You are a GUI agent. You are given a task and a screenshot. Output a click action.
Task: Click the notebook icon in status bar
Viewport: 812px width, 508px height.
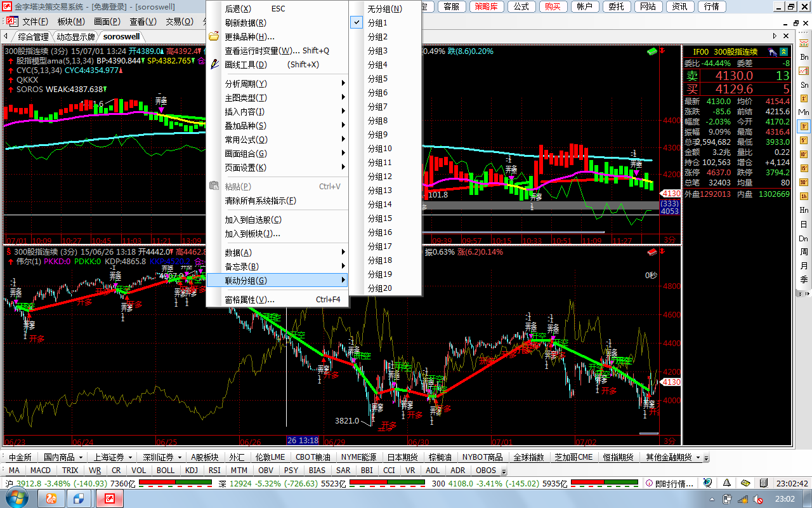pyautogui.click(x=764, y=483)
